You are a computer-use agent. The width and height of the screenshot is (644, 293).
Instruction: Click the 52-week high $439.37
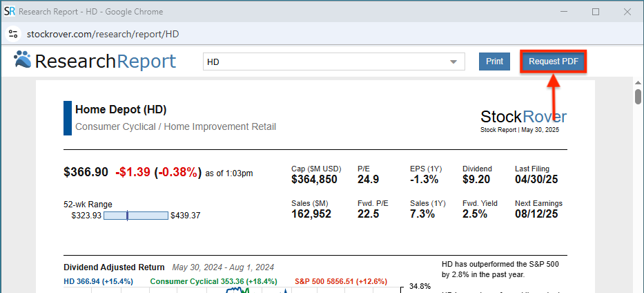tap(186, 216)
